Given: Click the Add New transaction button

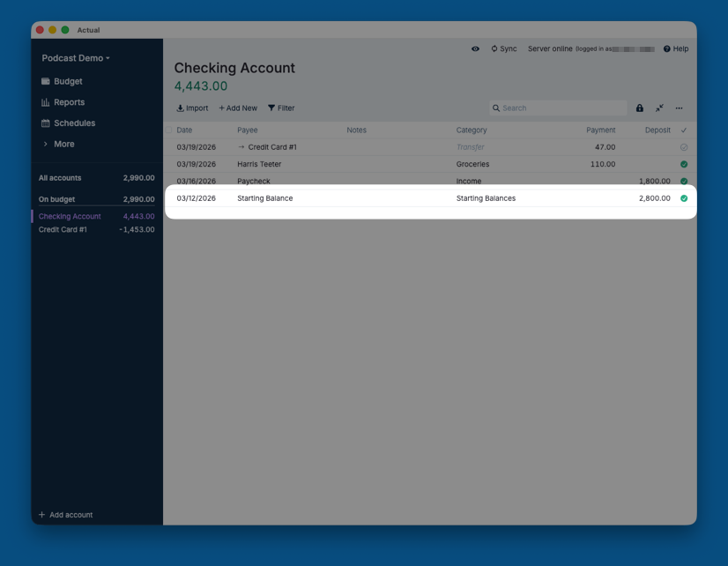Looking at the screenshot, I should tap(238, 108).
